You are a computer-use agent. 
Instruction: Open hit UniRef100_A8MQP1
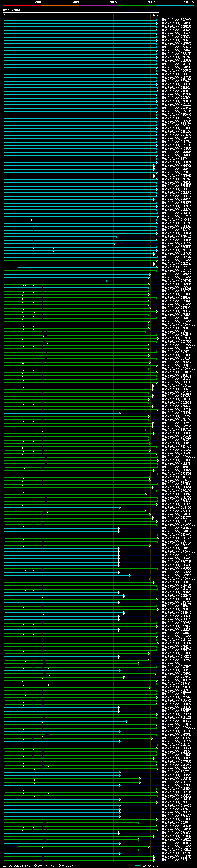coord(176,43)
